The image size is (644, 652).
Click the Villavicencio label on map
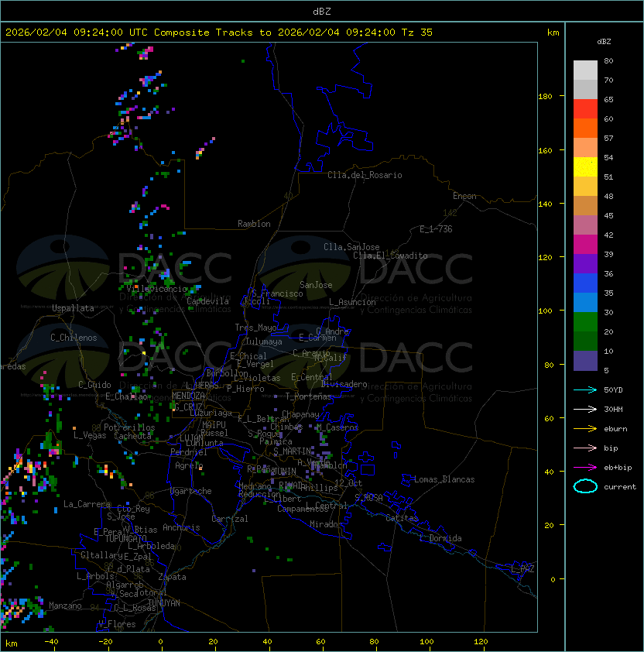156,289
